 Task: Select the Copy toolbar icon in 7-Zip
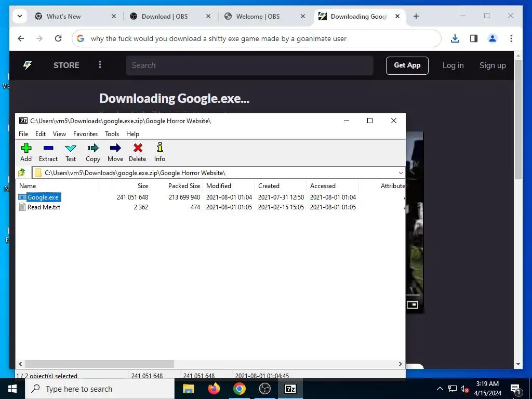pos(92,152)
